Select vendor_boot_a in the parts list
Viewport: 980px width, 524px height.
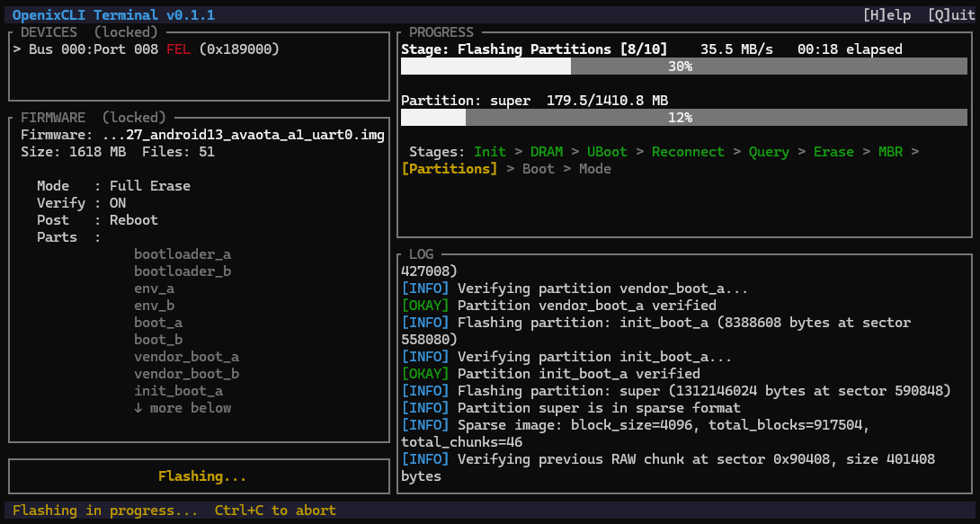tap(186, 357)
